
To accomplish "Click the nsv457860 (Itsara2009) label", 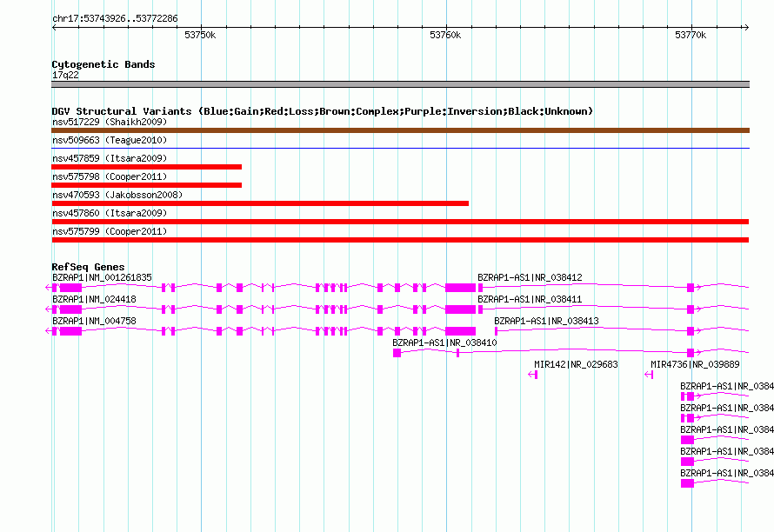I will [x=110, y=213].
